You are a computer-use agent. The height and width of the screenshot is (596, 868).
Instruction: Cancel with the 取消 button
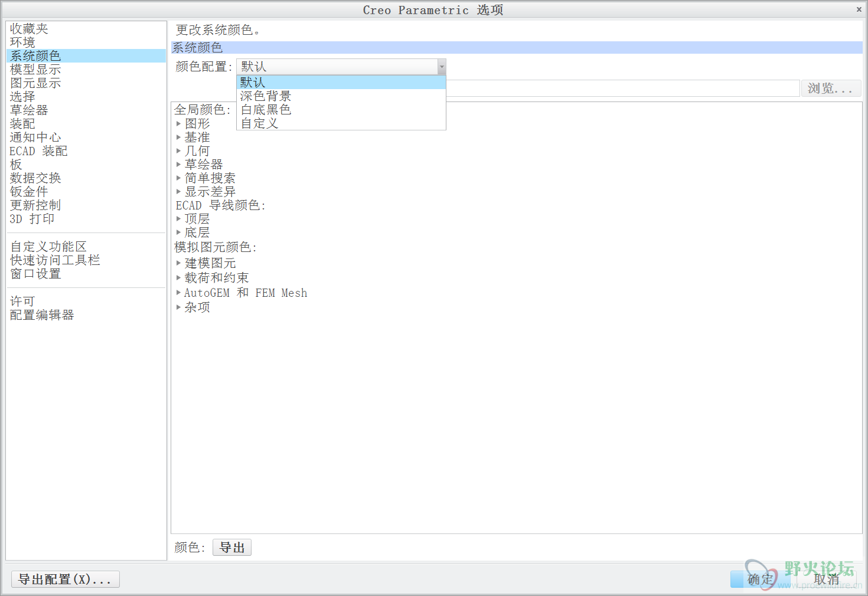[x=826, y=579]
